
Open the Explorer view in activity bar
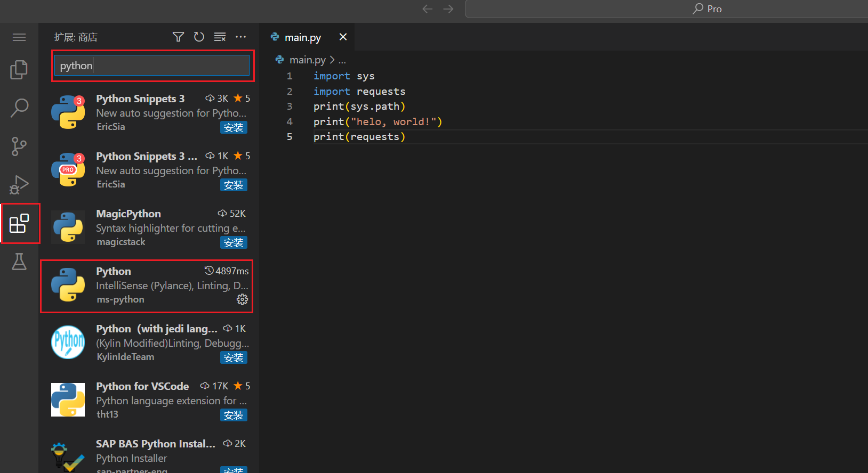19,70
